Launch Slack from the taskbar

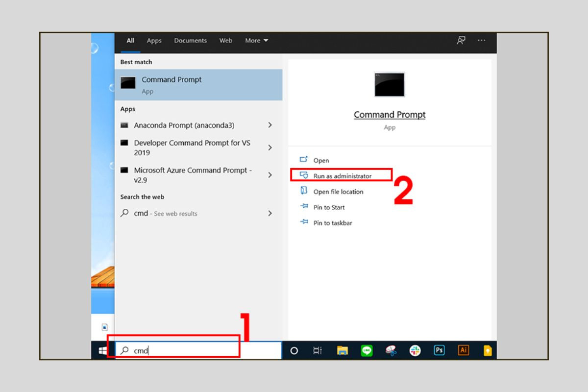pyautogui.click(x=415, y=350)
